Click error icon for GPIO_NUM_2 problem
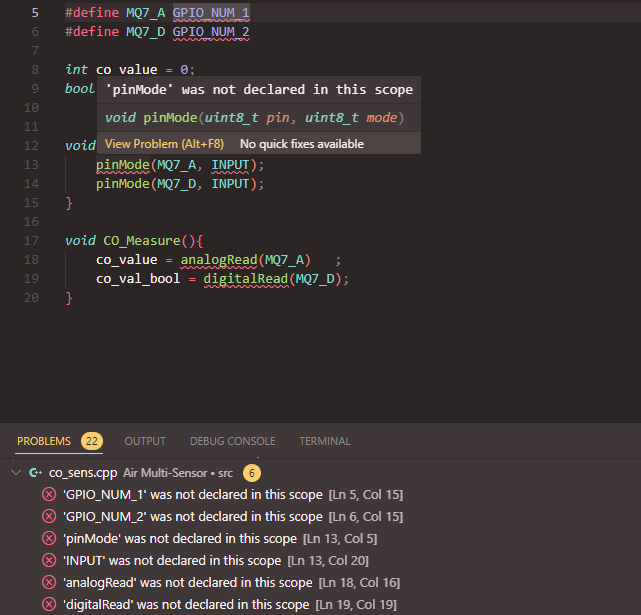 49,516
